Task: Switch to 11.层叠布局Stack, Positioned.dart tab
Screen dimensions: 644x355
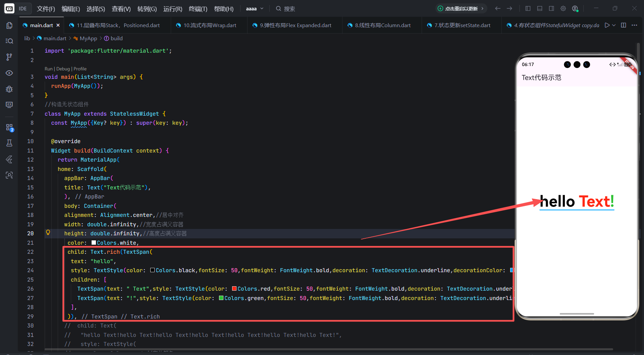Action: click(x=118, y=25)
